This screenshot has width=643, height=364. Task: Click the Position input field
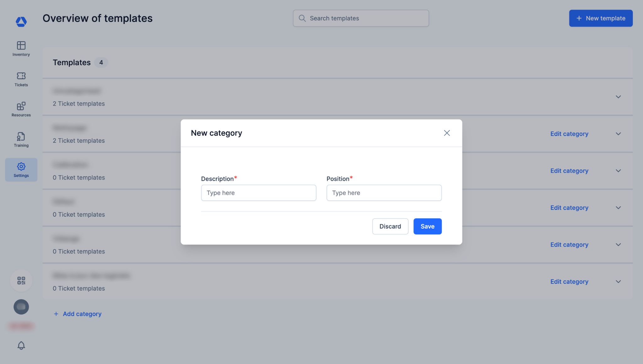(384, 193)
